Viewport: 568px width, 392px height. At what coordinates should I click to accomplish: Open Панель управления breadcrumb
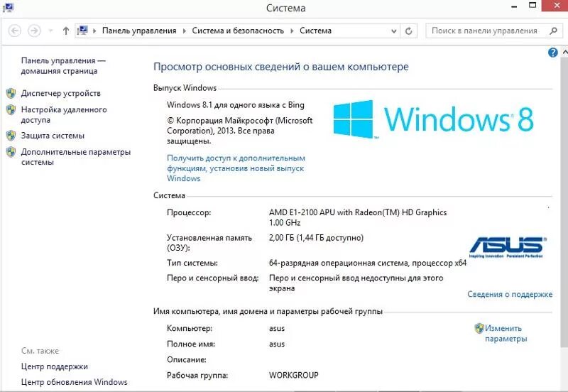(x=139, y=31)
